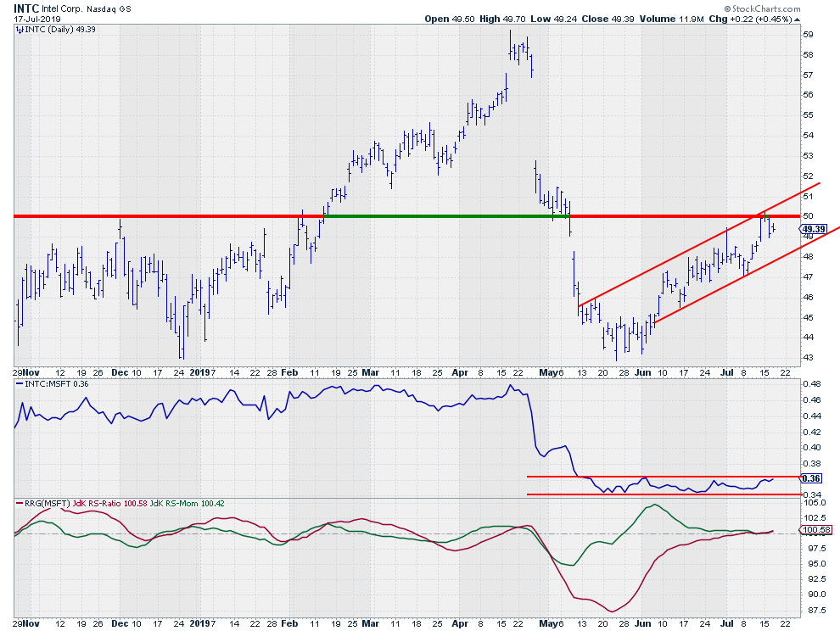Click the 56 label on the price axis
The image size is (840, 631).
[x=808, y=95]
